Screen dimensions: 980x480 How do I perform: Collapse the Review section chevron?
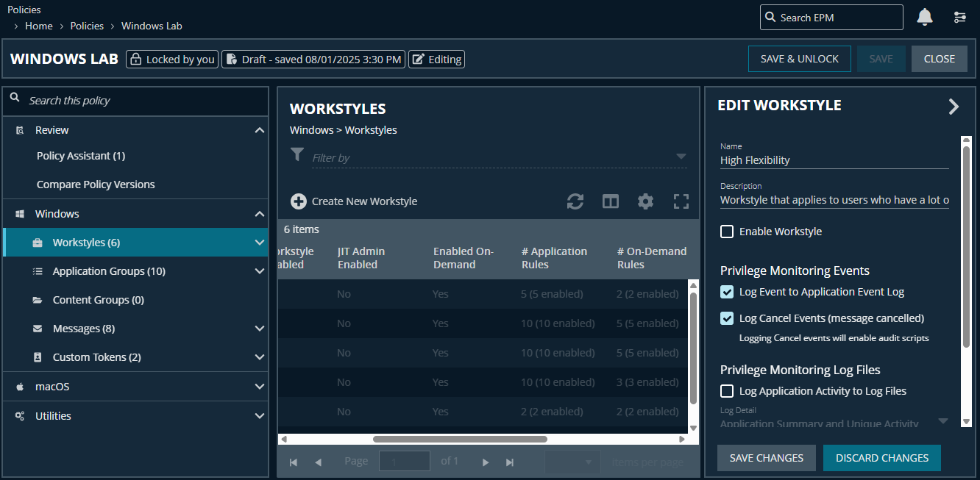pos(259,130)
